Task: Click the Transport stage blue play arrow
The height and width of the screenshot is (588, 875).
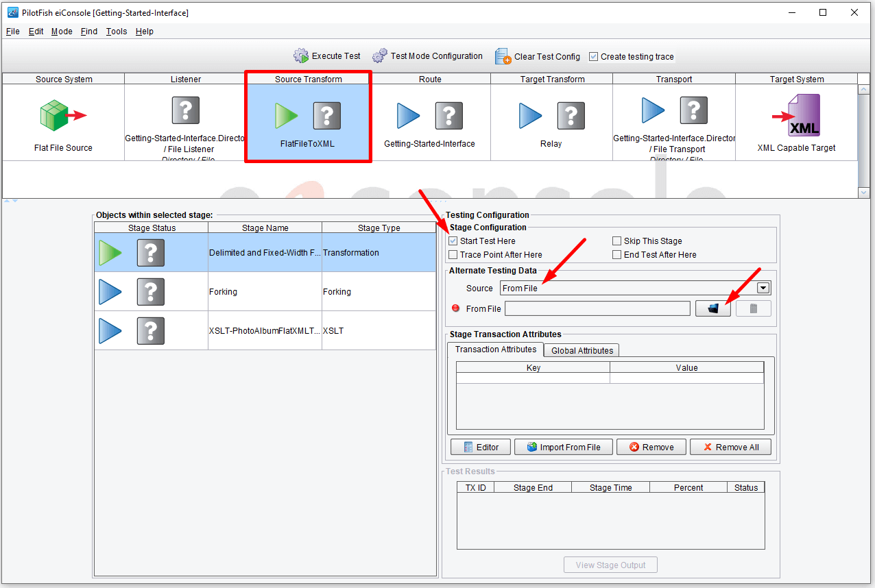Action: pos(654,110)
